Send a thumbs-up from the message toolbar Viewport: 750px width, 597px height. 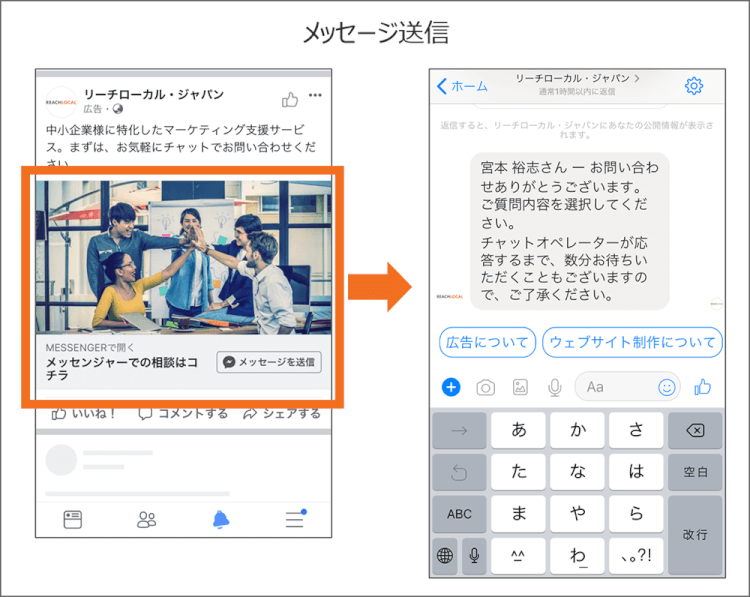[702, 387]
